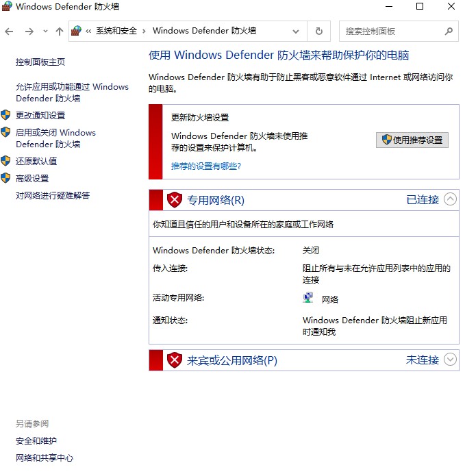Click shield icon beside 高级设置

pyautogui.click(x=5, y=178)
